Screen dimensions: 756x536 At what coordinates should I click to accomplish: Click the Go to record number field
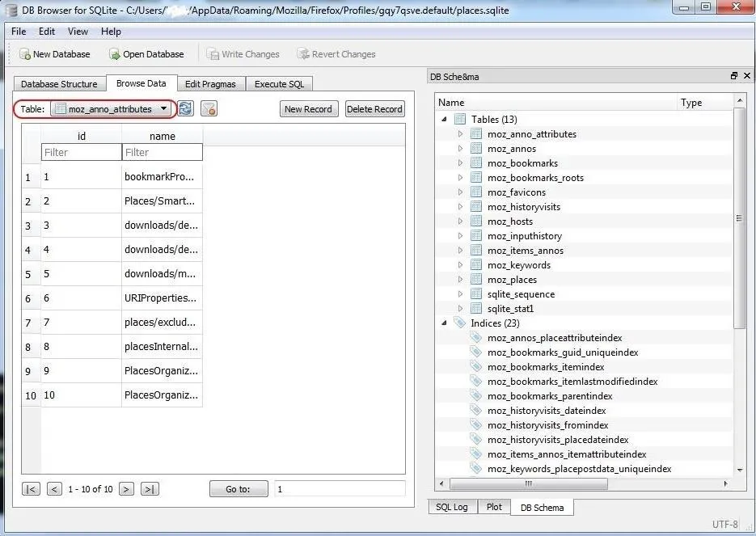340,489
